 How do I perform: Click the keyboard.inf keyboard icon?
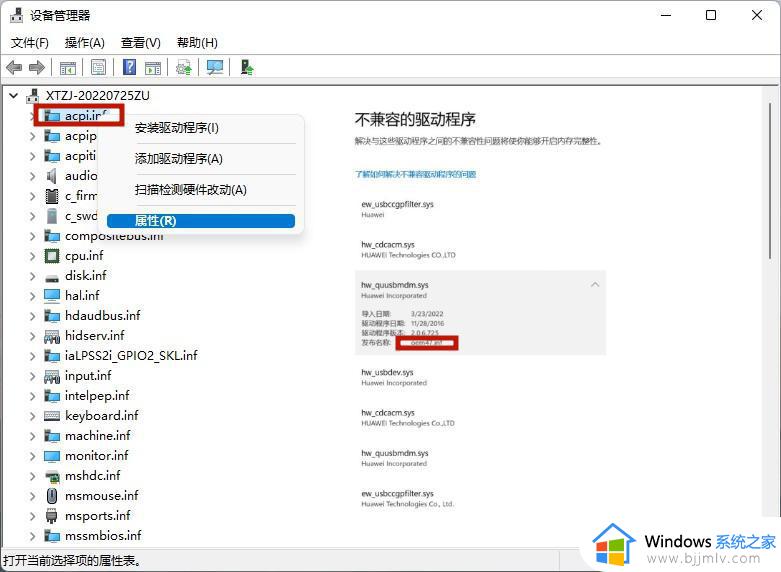(52, 416)
